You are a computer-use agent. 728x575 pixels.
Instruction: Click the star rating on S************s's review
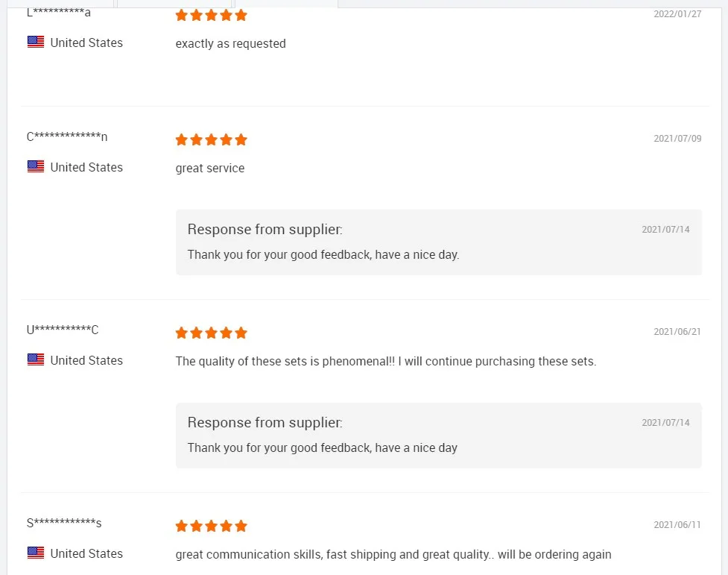click(x=211, y=526)
